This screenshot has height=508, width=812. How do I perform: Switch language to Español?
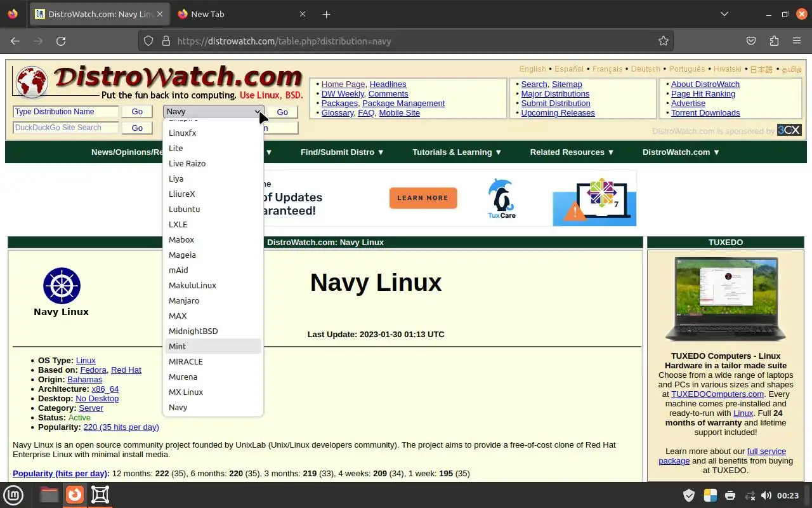coord(569,69)
